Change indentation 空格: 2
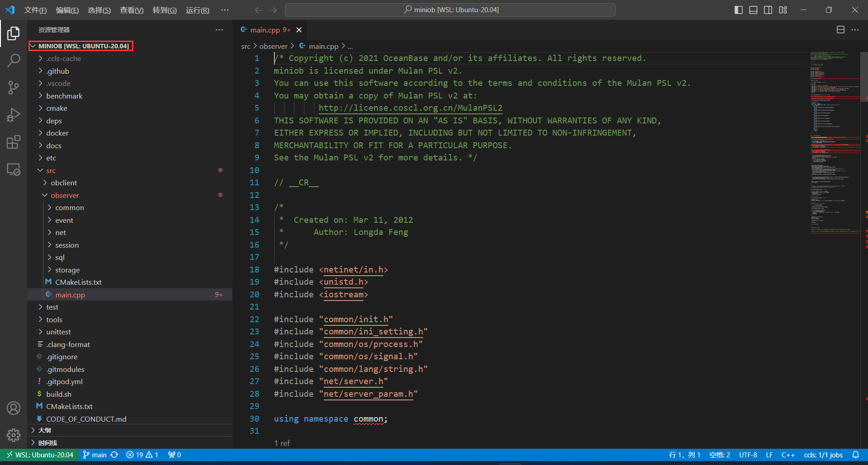 720,455
